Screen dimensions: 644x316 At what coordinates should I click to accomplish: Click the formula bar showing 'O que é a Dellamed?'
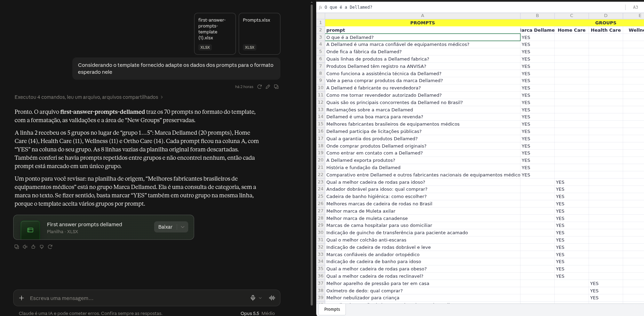coord(473,7)
